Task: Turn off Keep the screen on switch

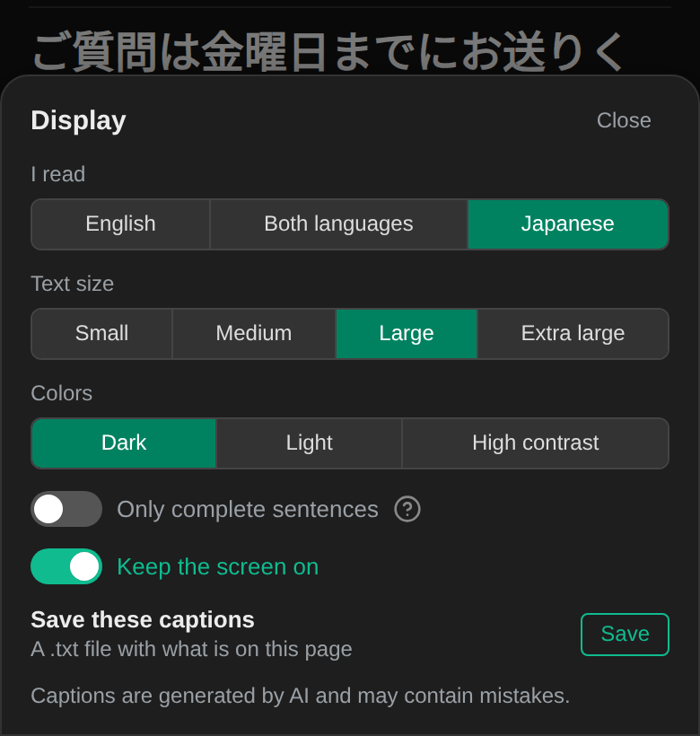Action: click(66, 566)
